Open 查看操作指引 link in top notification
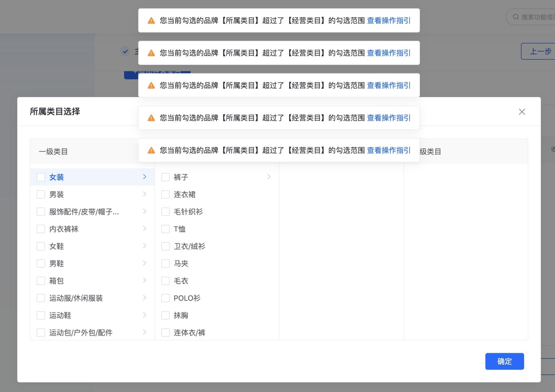The height and width of the screenshot is (392, 555). 388,20
